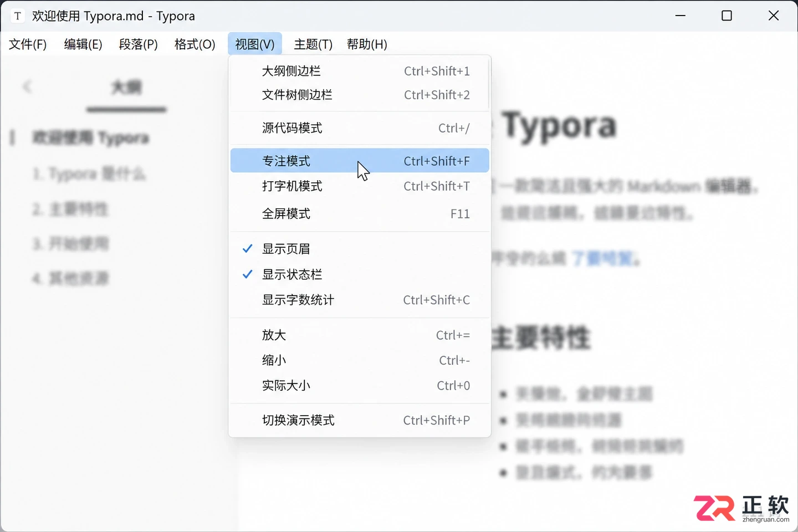The width and height of the screenshot is (798, 532).
Task: Select outline heading 欢迎使用 Typora
Action: (90, 137)
